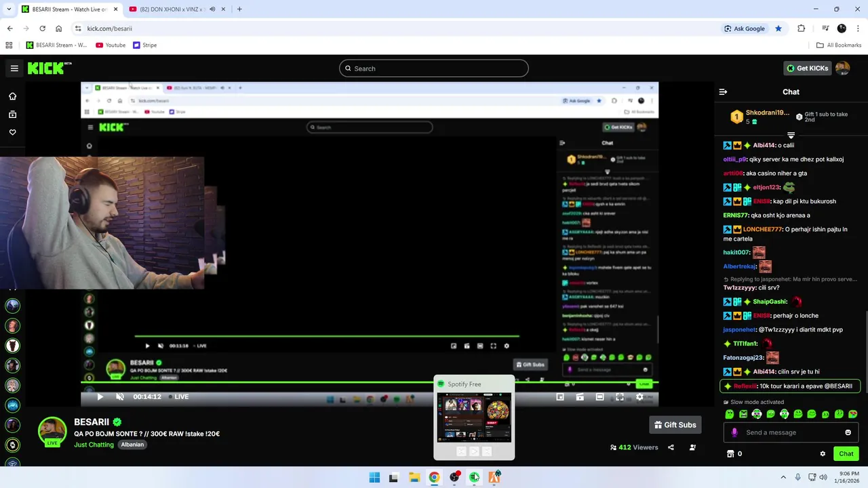Screen dimensions: 868x488
Task: Toggle picture-in-picture mode
Action: (560, 397)
